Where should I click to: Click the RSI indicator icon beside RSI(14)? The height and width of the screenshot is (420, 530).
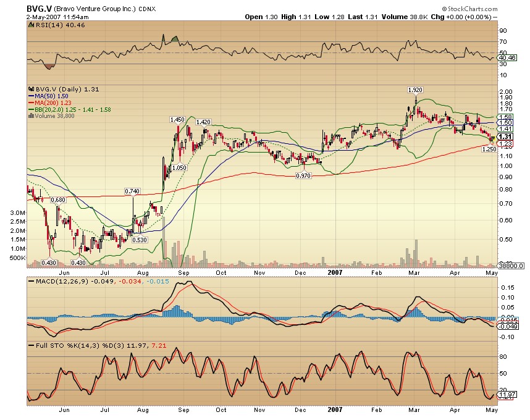31,25
